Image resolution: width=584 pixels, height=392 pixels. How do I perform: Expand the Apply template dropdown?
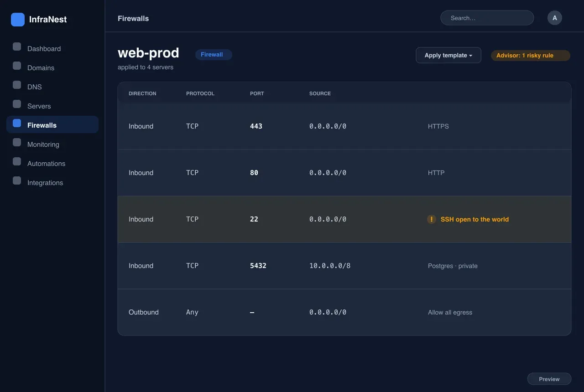[448, 55]
